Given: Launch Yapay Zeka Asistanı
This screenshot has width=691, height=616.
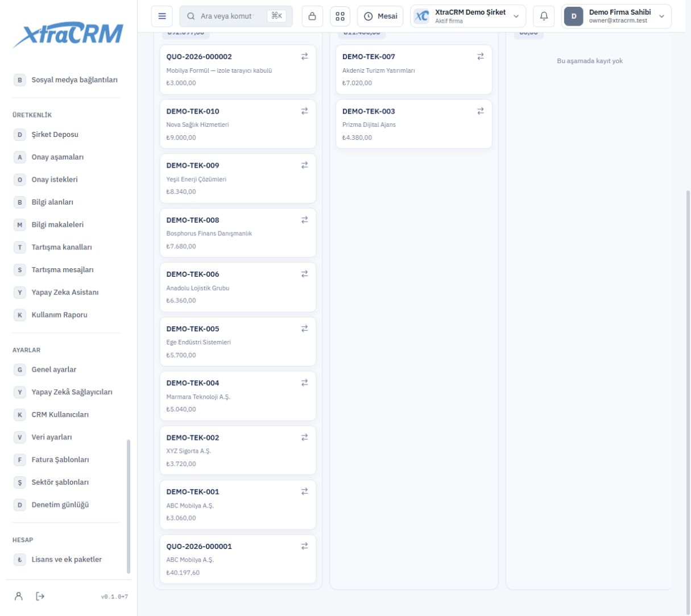Looking at the screenshot, I should pyautogui.click(x=66, y=292).
